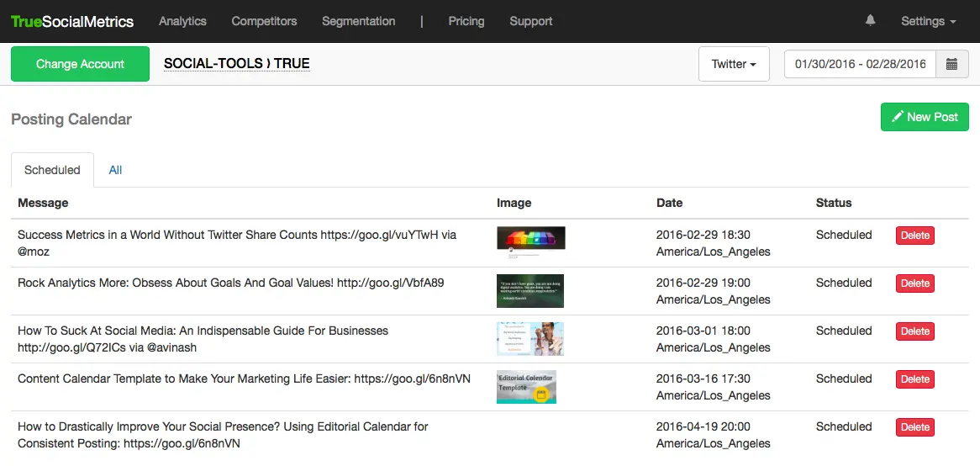This screenshot has height=466, width=980.
Task: Open the rainbow thumbnail of first post
Action: 530,238
